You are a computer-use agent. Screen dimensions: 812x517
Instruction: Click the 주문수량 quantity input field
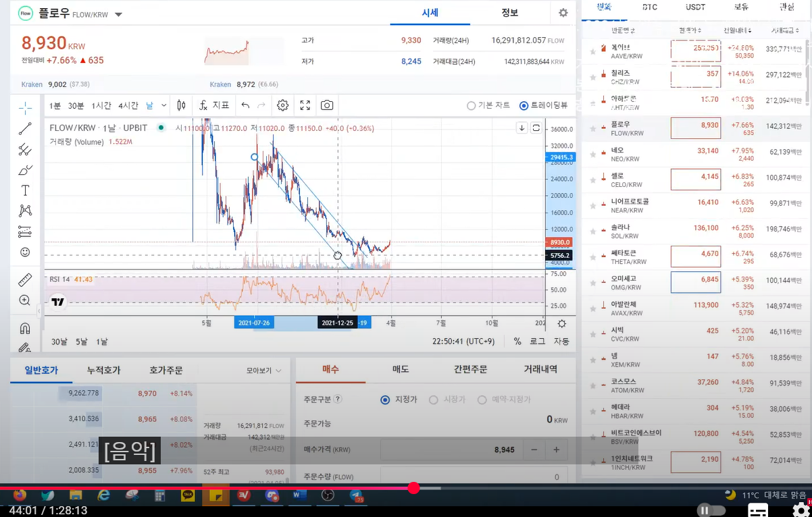click(x=473, y=477)
